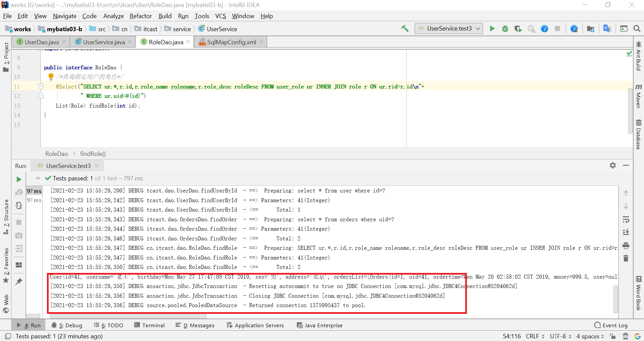The height and width of the screenshot is (341, 644).
Task: Click the camera dump threads icon
Action: (x=19, y=235)
